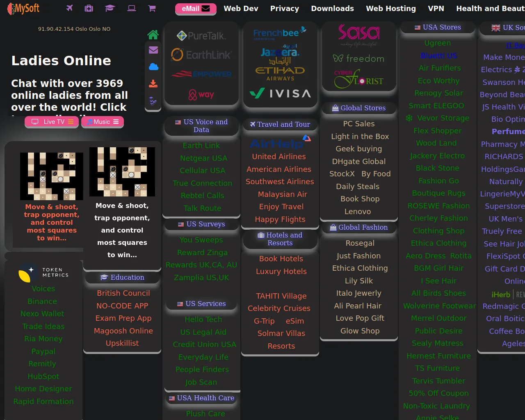Open the Magoosh Online link
The height and width of the screenshot is (420, 525).
pyautogui.click(x=123, y=331)
